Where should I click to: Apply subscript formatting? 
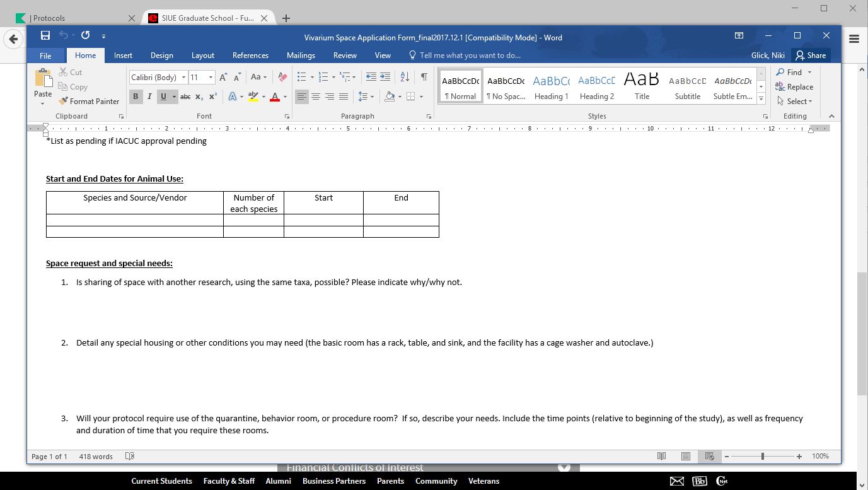pyautogui.click(x=199, y=96)
